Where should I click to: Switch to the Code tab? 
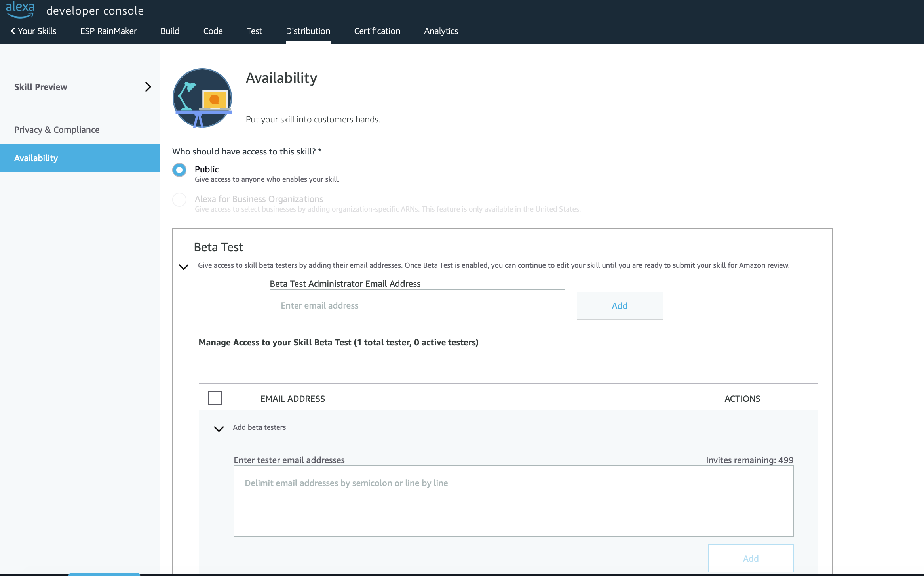point(213,31)
